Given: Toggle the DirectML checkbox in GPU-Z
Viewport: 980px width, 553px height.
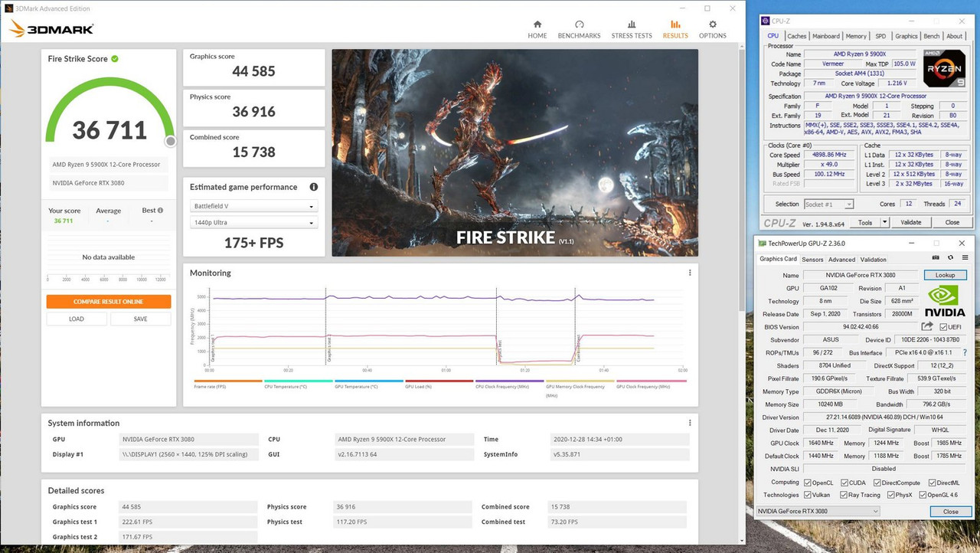Looking at the screenshot, I should point(931,483).
